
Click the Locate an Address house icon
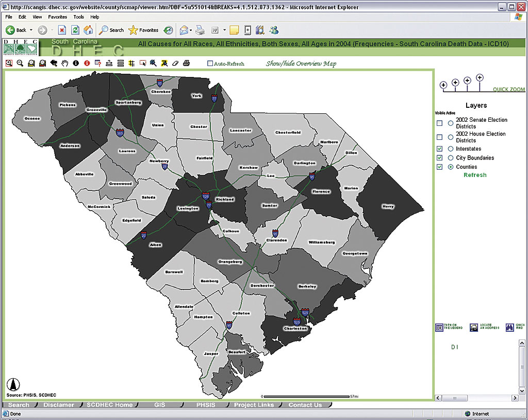(475, 327)
